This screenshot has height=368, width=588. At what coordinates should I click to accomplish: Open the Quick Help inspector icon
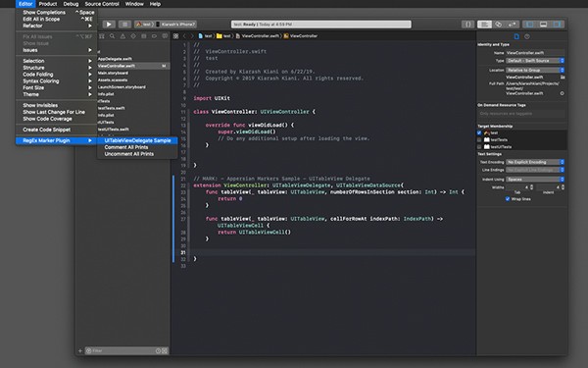527,36
